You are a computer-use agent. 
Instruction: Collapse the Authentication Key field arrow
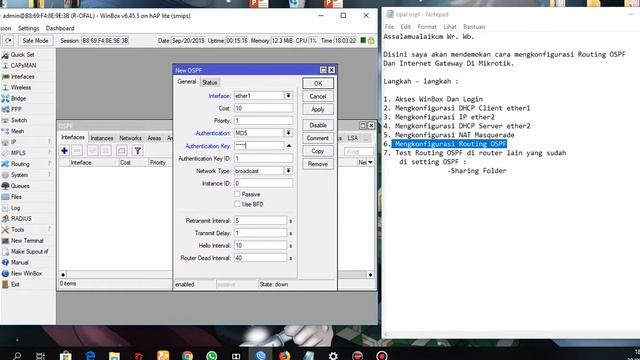(x=289, y=146)
